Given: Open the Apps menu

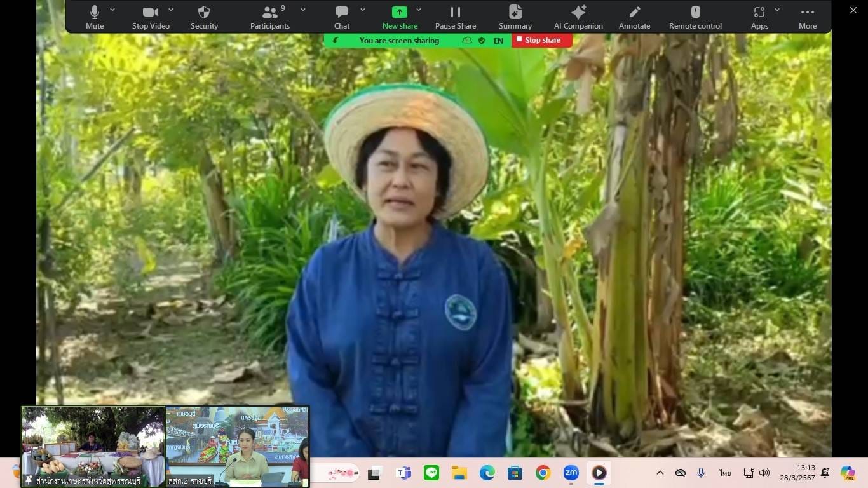Looking at the screenshot, I should (x=759, y=17).
